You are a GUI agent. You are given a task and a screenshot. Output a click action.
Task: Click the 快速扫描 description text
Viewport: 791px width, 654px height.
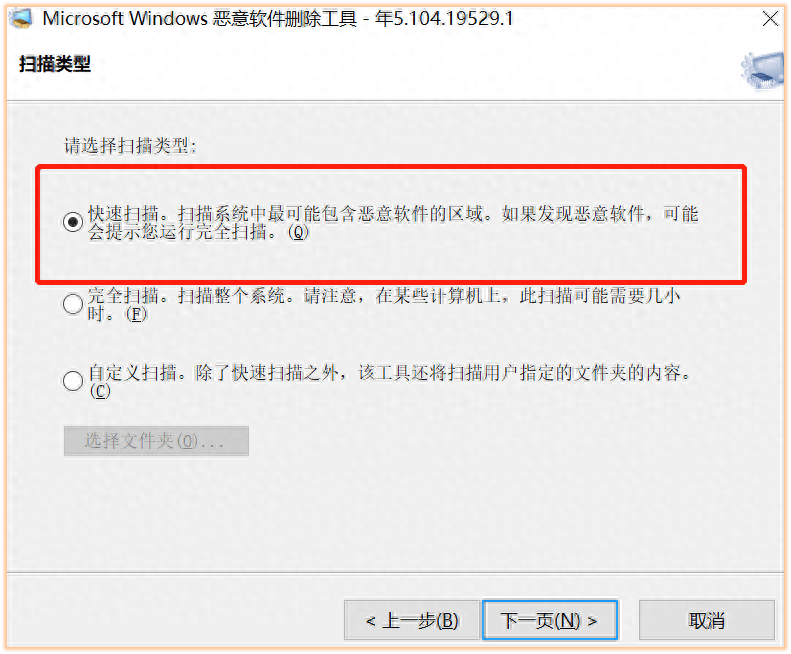393,223
